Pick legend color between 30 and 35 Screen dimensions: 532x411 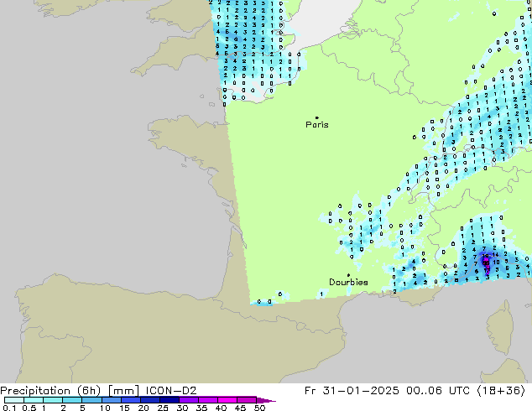188,400
